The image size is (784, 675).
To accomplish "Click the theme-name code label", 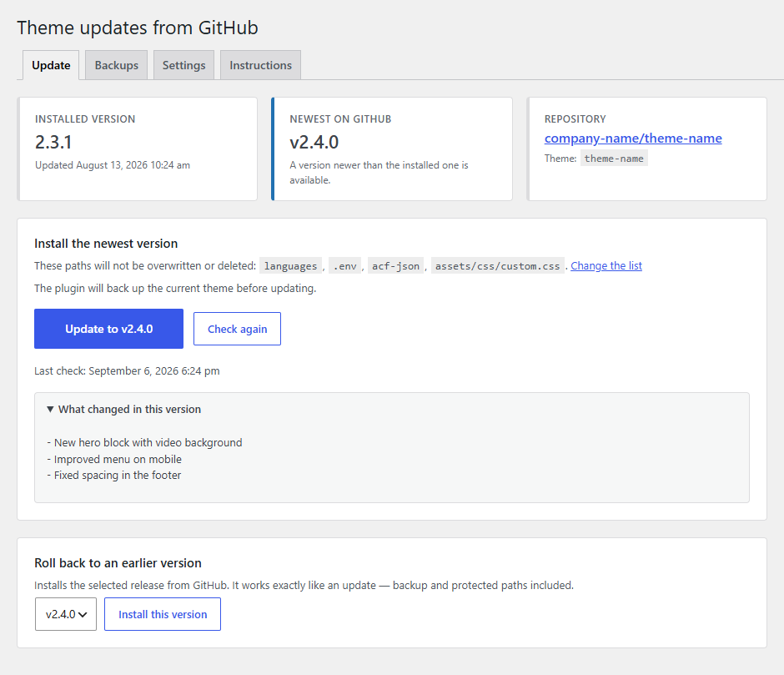I will [x=614, y=159].
